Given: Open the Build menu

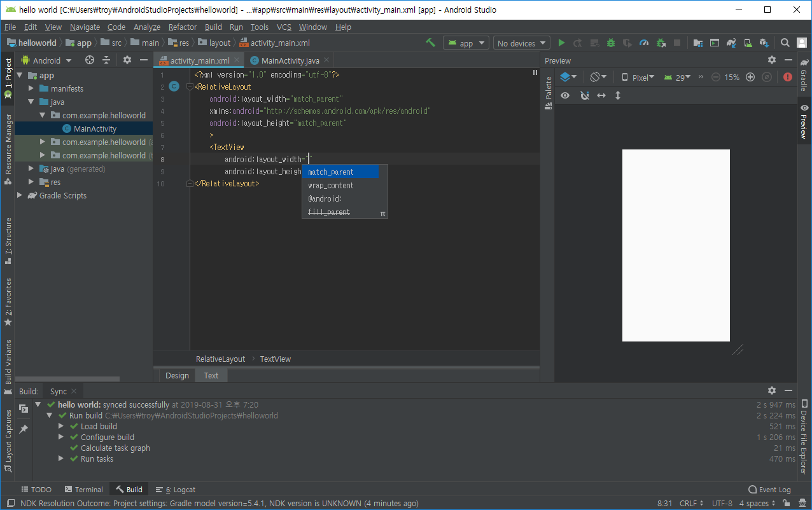Looking at the screenshot, I should [x=213, y=27].
